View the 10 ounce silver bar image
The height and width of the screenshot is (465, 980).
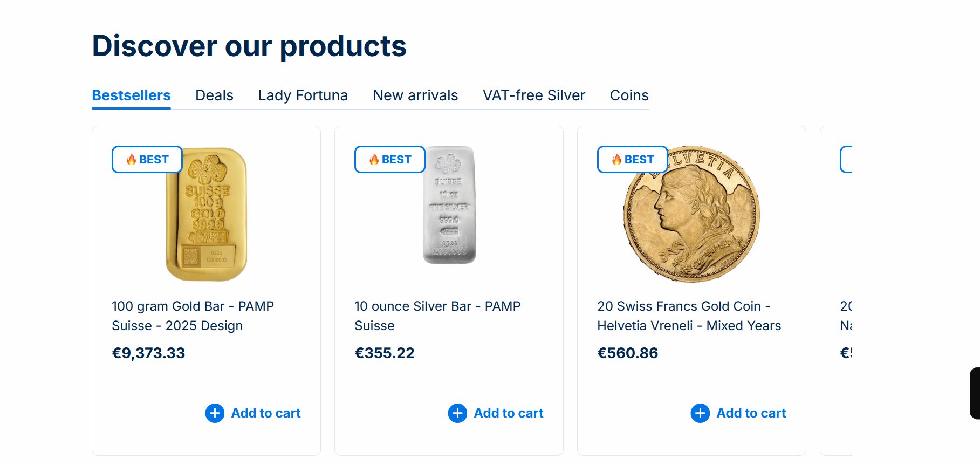[x=449, y=205]
